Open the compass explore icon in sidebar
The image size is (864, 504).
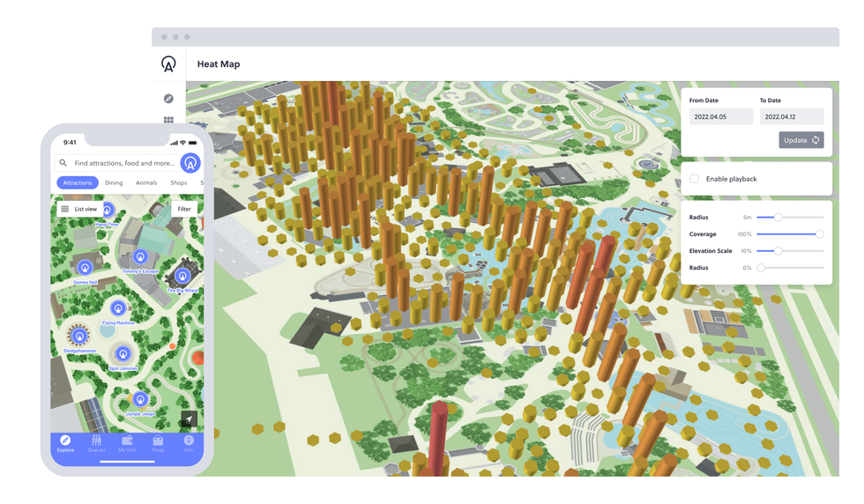(x=168, y=99)
